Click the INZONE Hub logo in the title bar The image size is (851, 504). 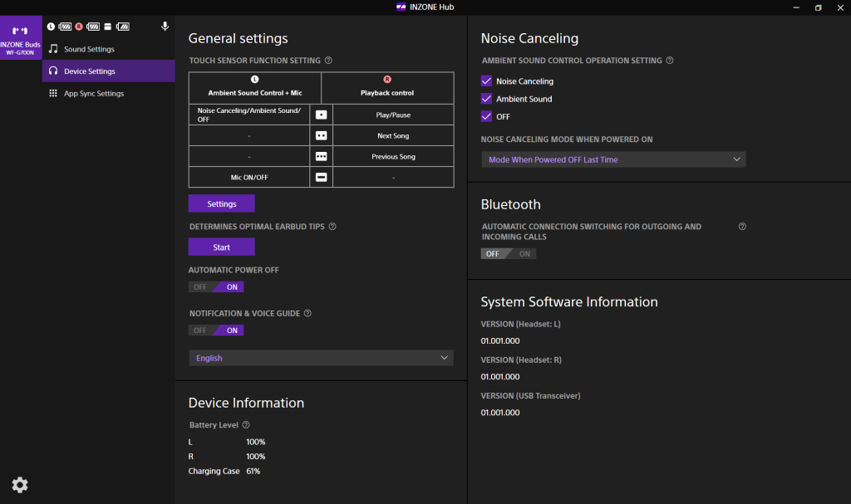coord(401,7)
